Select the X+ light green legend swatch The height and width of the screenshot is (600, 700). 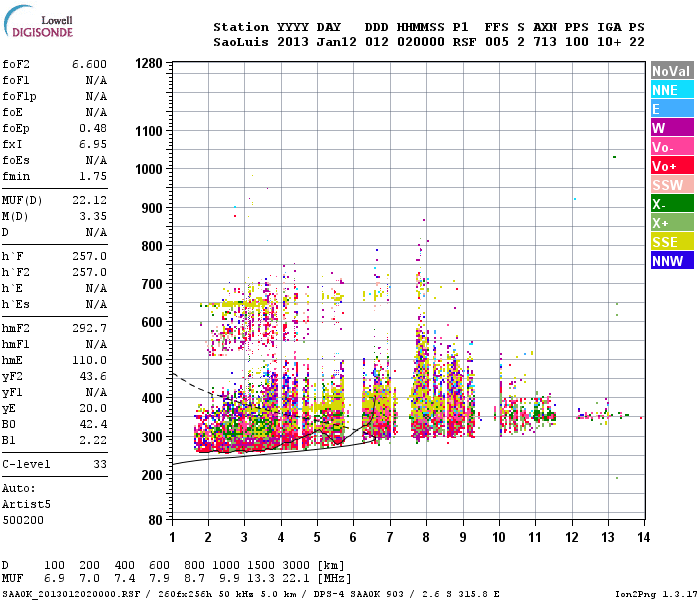[x=672, y=223]
